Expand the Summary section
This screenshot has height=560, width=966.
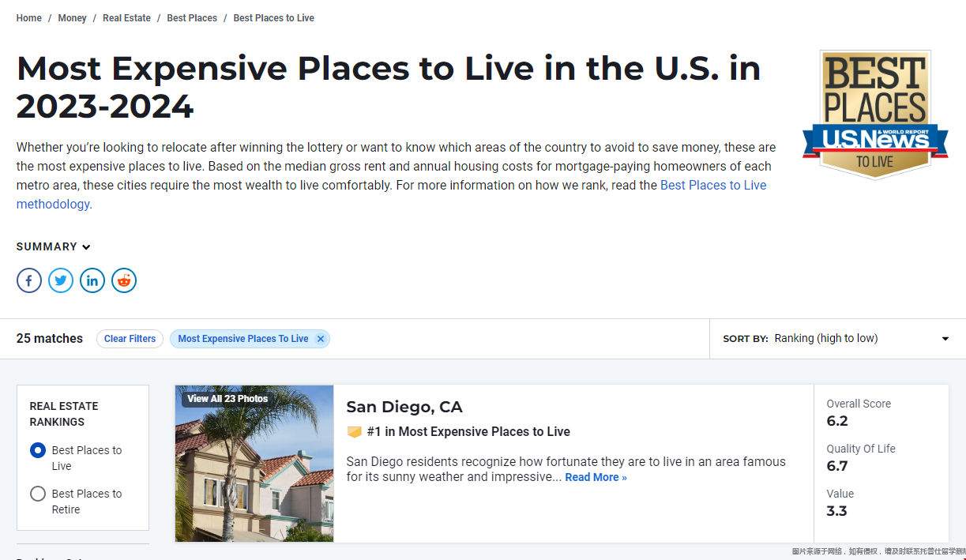[54, 246]
